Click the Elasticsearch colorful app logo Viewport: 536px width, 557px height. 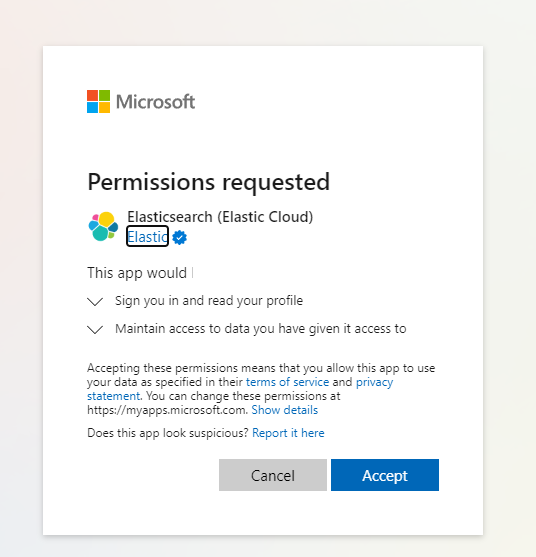[103, 226]
